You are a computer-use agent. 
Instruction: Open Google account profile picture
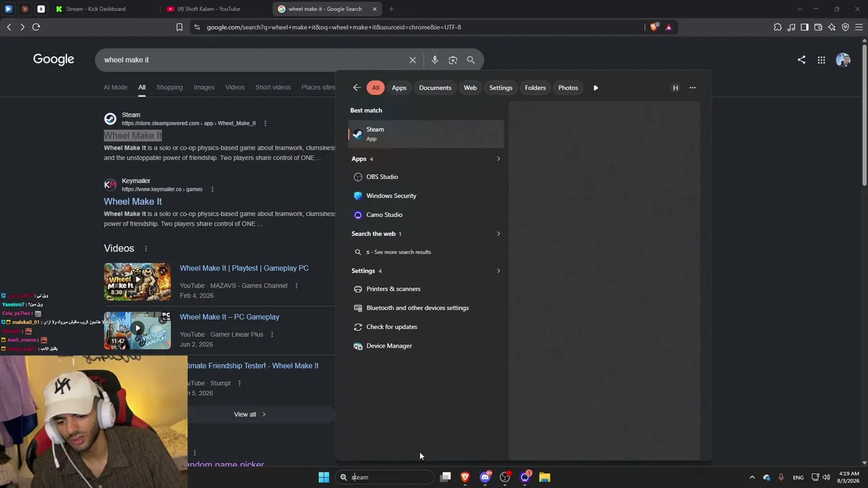pos(843,60)
